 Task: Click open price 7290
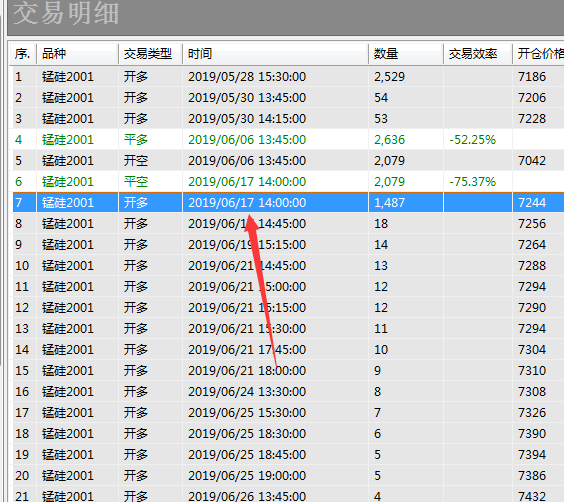[x=532, y=307]
